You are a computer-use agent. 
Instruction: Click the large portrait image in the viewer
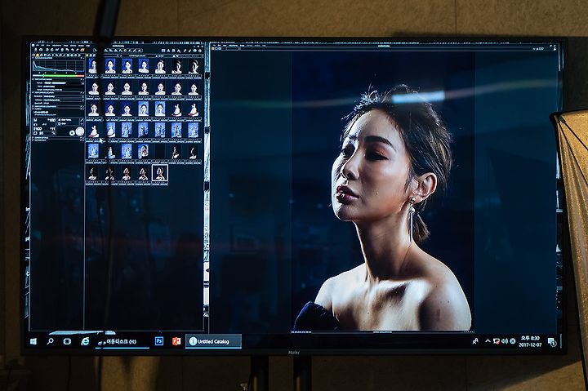(382, 191)
